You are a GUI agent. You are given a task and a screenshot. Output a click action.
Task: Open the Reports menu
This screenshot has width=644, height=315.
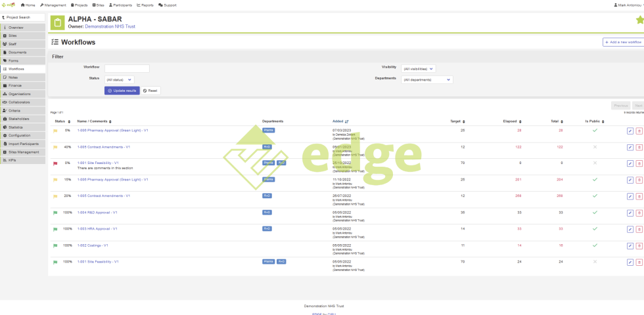point(145,5)
